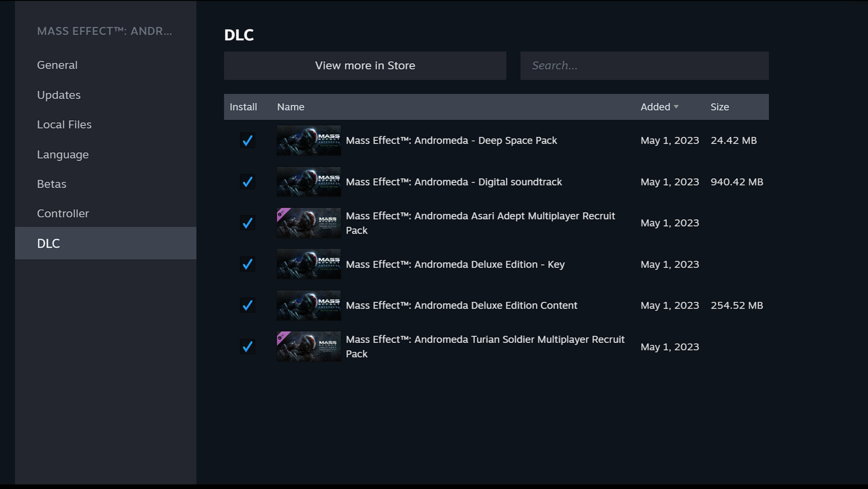Switch to the Betas section
The width and height of the screenshot is (868, 489).
tap(52, 184)
